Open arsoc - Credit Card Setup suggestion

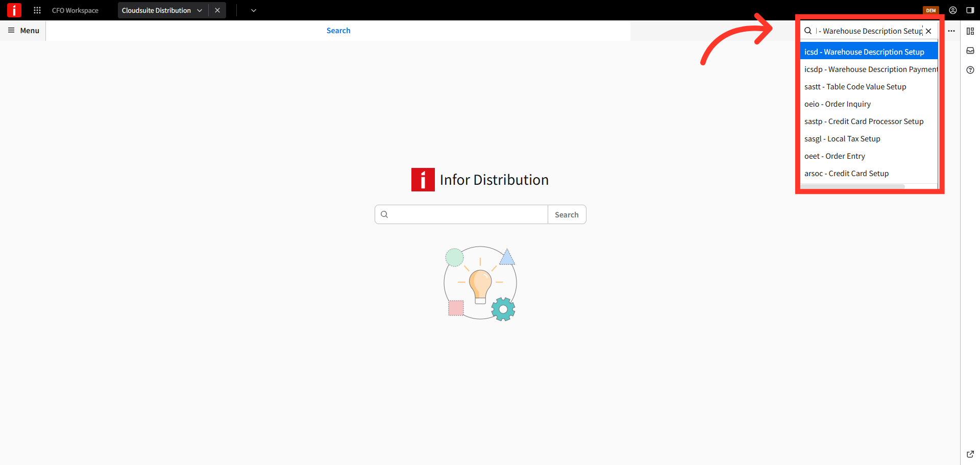(869, 174)
